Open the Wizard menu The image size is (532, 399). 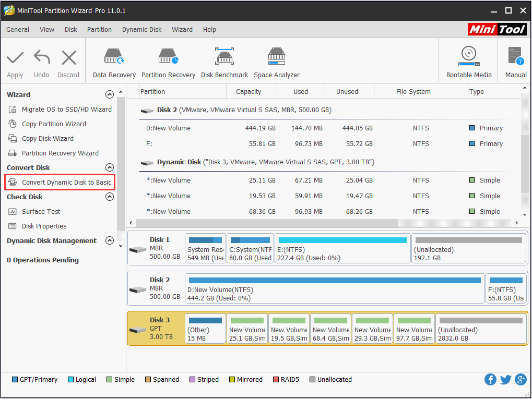[x=182, y=30]
